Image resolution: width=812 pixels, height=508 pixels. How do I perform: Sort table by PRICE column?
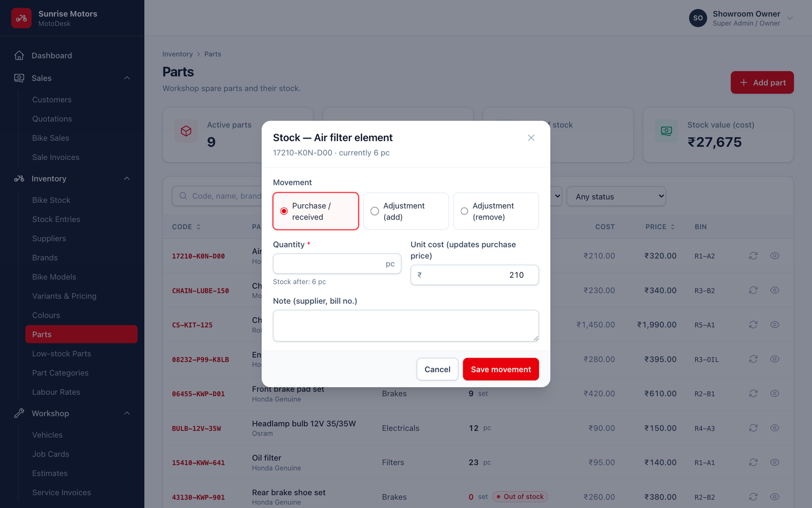click(660, 227)
